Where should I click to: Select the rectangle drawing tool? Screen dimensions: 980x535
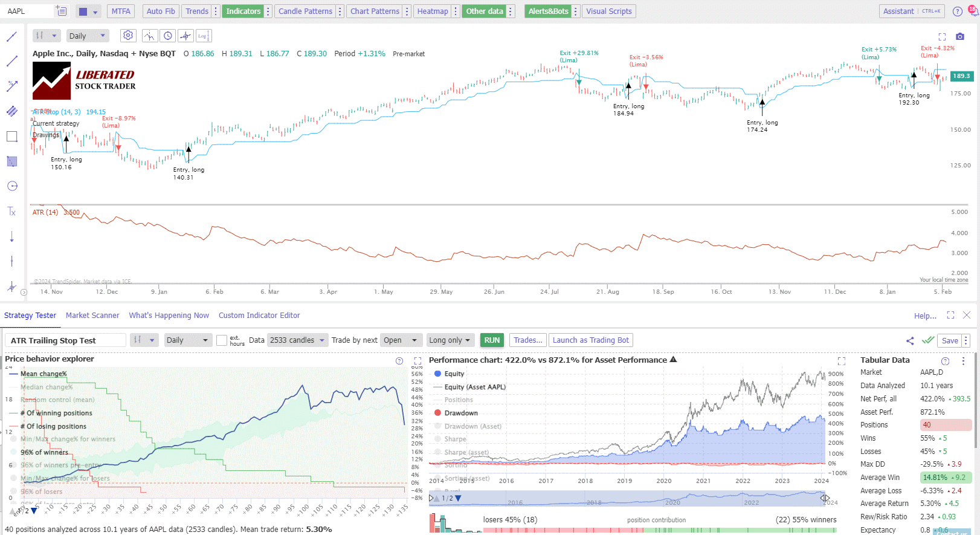(x=11, y=137)
